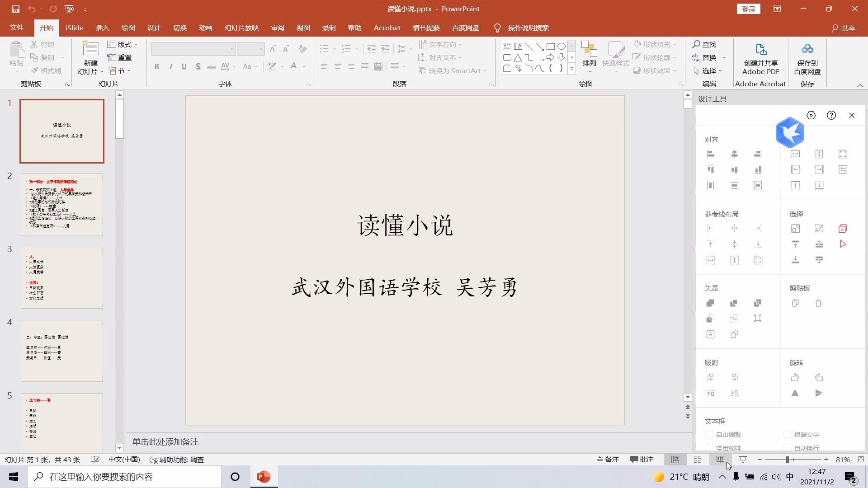Screen dimensions: 868x488
Task: Select the oval shape in shapes gallery
Action: 561,47
